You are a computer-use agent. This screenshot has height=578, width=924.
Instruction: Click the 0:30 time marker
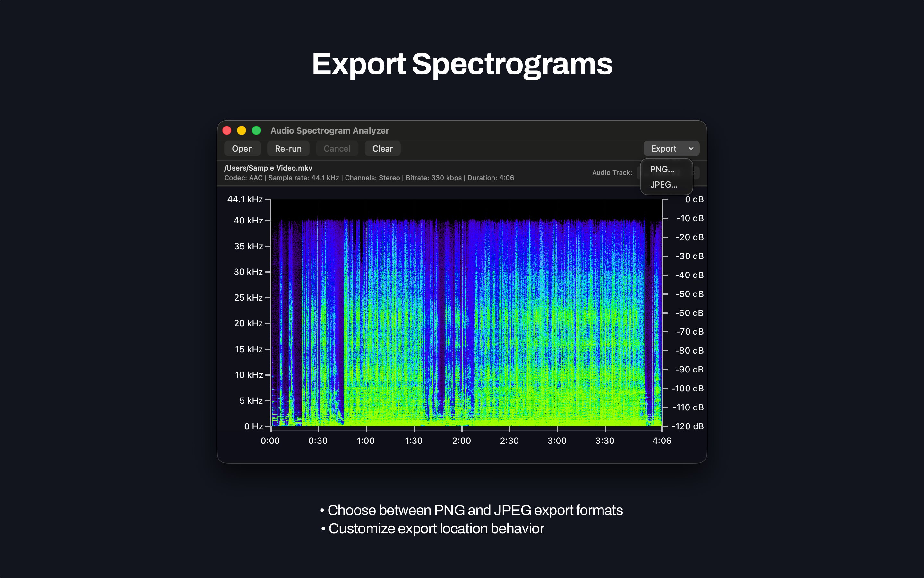[x=318, y=441]
